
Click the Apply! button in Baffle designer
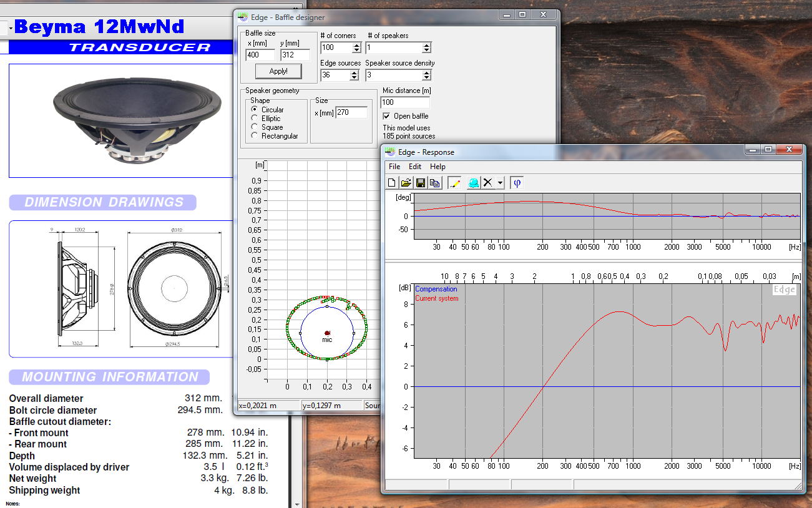pyautogui.click(x=278, y=71)
